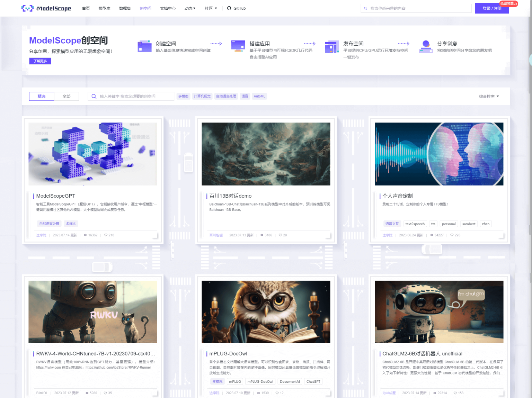Screen dimensions: 532x398
Task: Open the 社区 dropdown menu
Action: pyautogui.click(x=211, y=8)
